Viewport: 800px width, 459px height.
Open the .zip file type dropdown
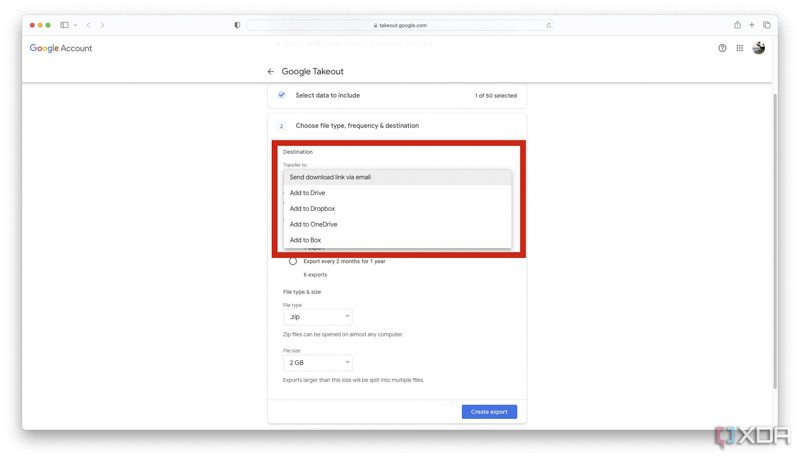click(x=317, y=317)
